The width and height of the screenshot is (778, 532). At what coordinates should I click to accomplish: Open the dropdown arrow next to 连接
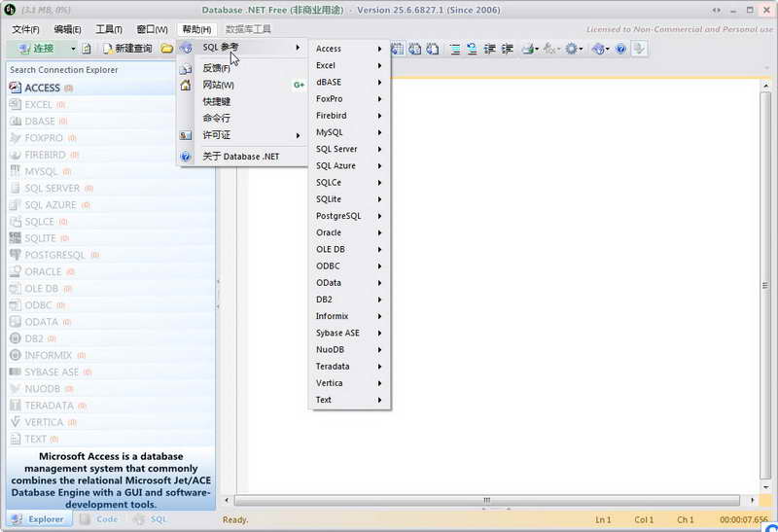(x=73, y=49)
